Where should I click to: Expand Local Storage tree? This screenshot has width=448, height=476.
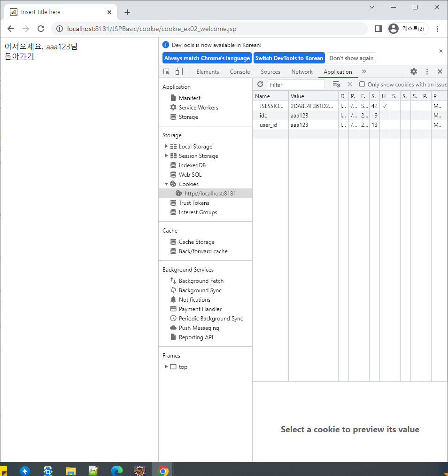pos(166,146)
